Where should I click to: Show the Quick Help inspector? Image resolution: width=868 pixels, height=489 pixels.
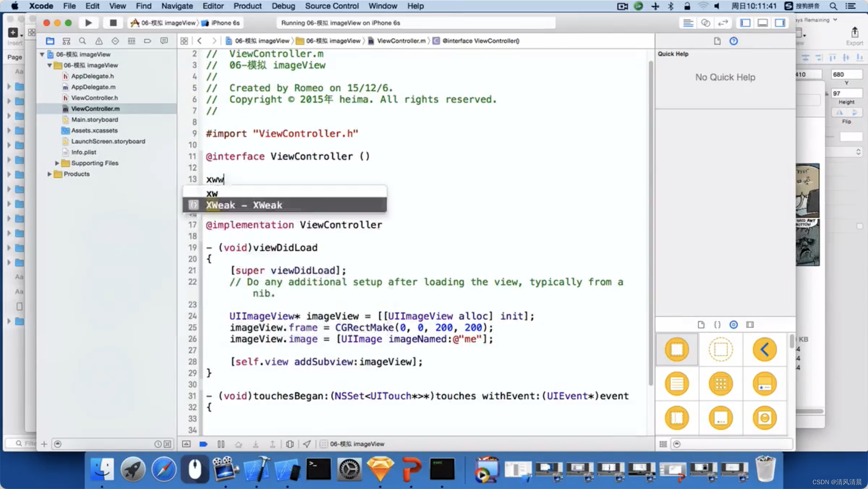733,41
